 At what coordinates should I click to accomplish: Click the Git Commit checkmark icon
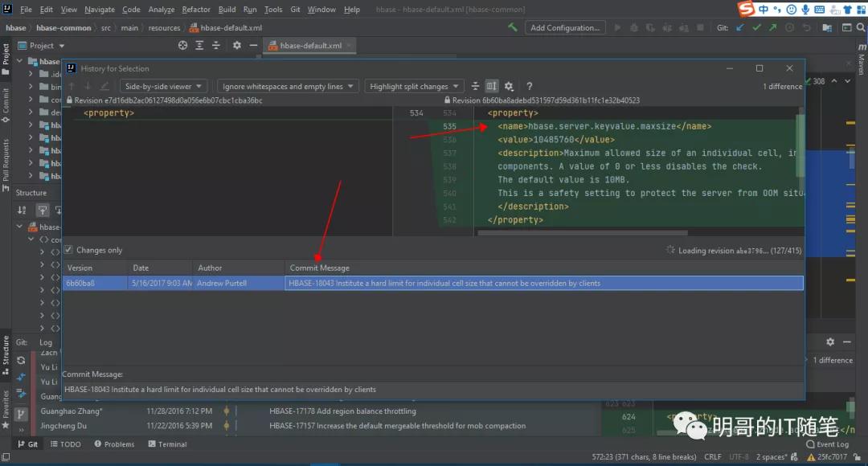756,27
